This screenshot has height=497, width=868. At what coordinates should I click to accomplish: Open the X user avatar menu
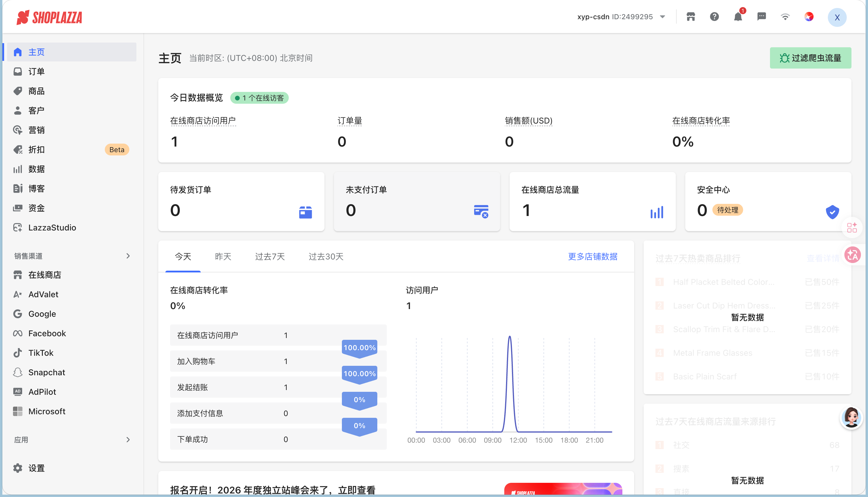point(837,17)
